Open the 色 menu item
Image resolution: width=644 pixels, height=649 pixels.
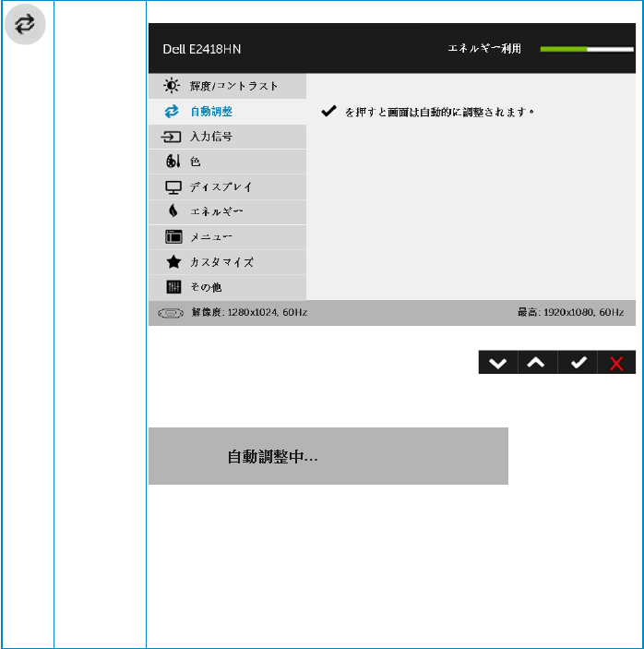(x=227, y=162)
